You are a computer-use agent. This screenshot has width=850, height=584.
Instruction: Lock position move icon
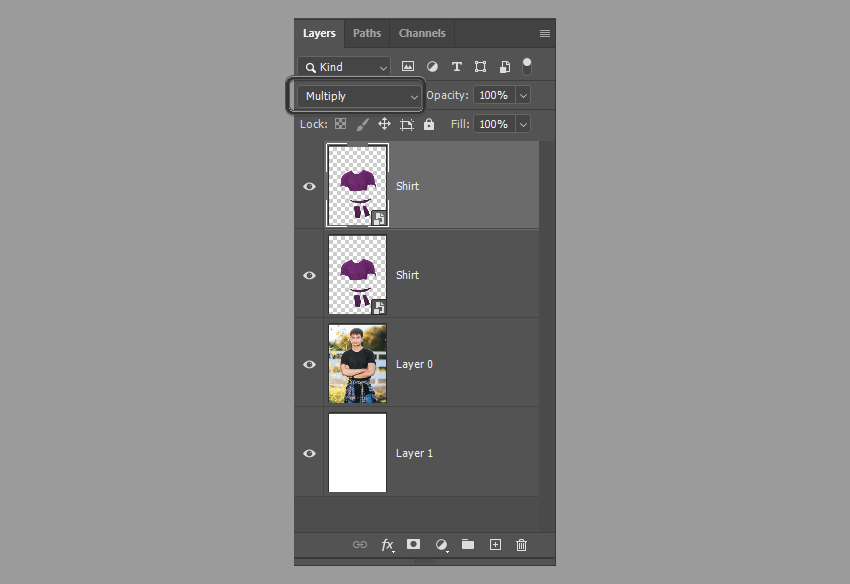[384, 124]
